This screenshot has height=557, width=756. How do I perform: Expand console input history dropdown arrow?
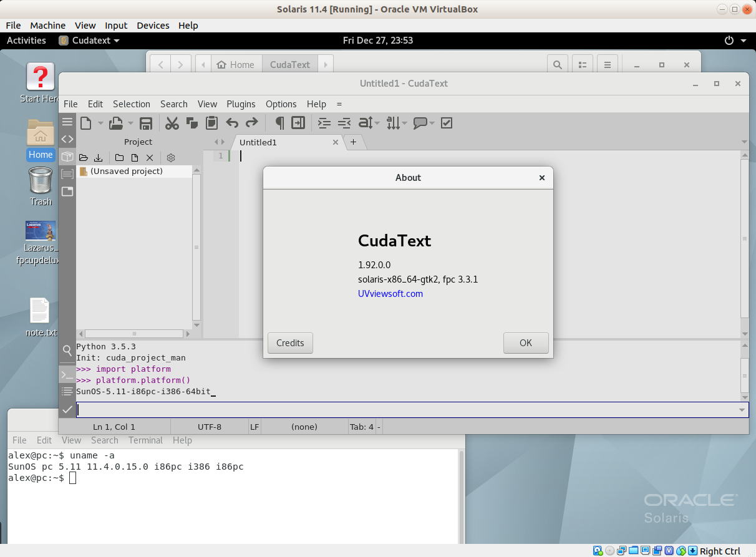[742, 410]
